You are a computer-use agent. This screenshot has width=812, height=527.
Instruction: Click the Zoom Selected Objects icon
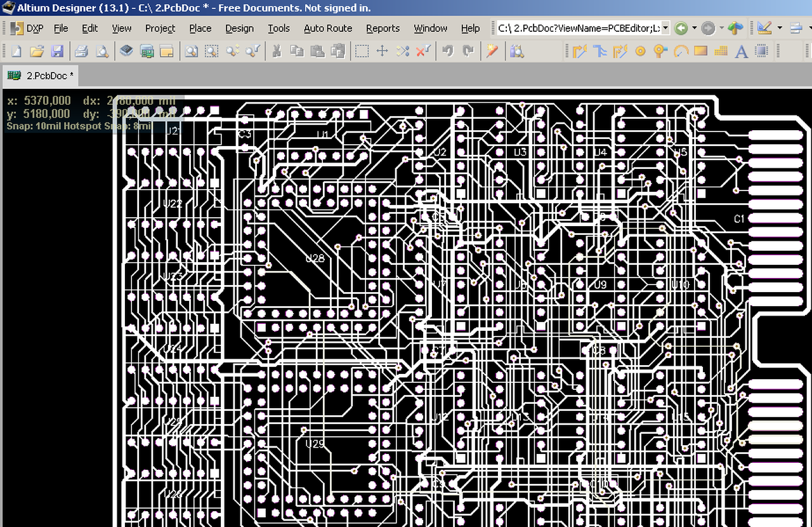[x=232, y=51]
